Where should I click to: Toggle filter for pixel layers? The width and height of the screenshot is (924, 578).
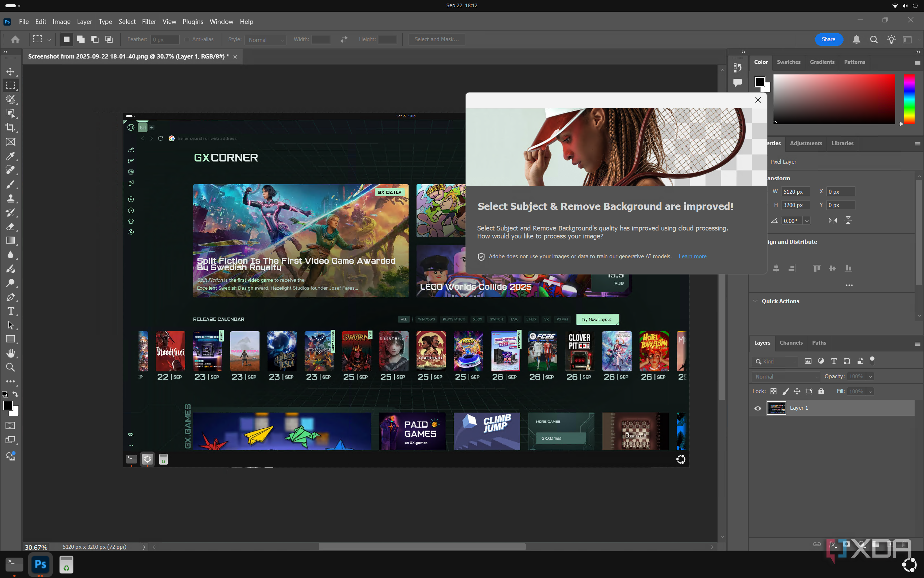[x=808, y=361]
